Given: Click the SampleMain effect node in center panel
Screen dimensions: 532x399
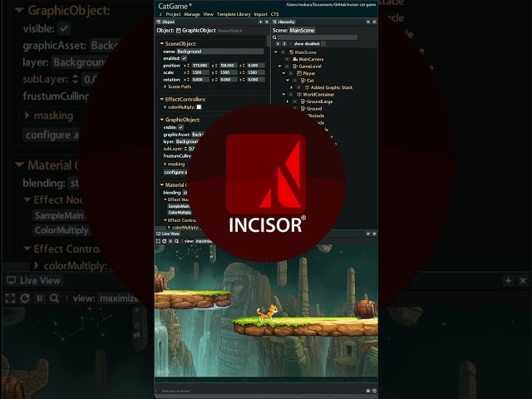Looking at the screenshot, I should click(x=179, y=206).
